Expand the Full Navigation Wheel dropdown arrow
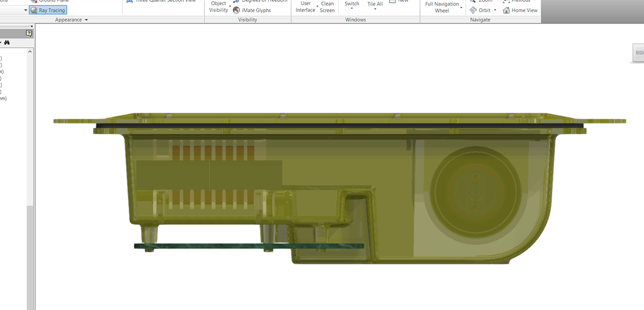 (x=461, y=8)
